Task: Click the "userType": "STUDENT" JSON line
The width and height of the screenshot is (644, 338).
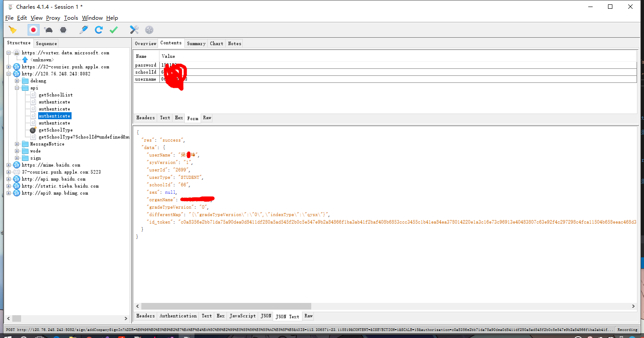Action: click(x=175, y=178)
